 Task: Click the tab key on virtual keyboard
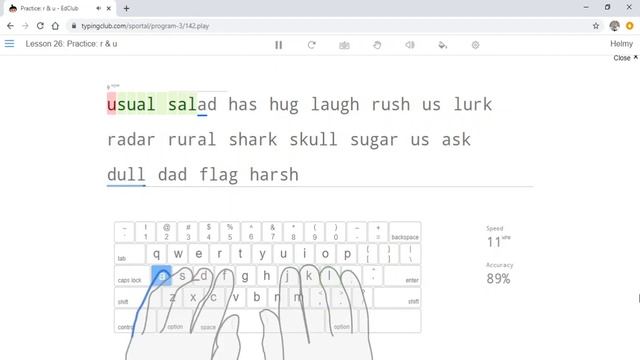click(x=129, y=254)
